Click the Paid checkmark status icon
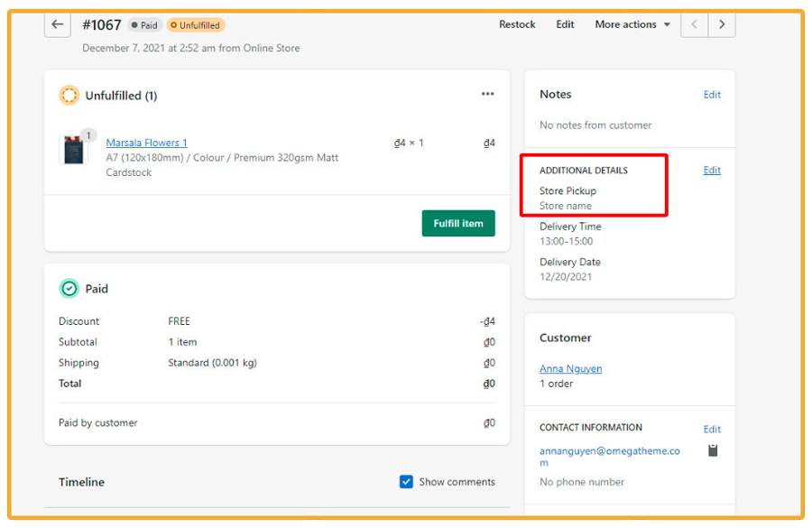This screenshot has width=812, height=528. pyautogui.click(x=69, y=289)
